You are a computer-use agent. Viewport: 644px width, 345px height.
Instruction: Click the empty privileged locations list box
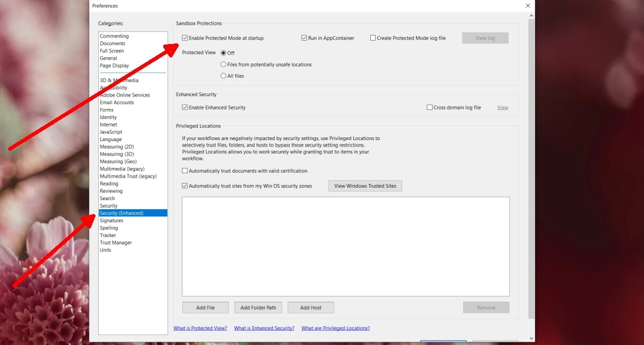[x=346, y=246]
